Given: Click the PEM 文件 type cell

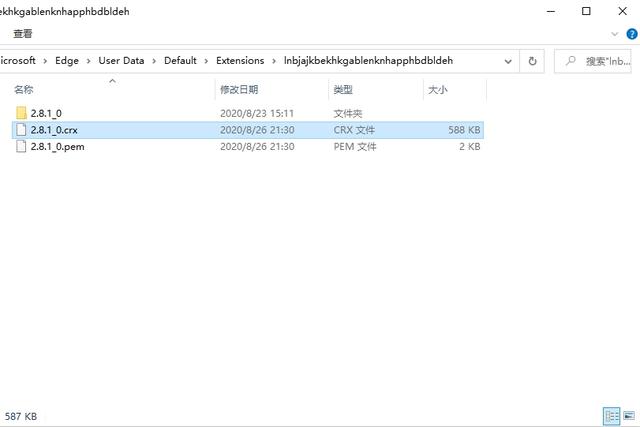Looking at the screenshot, I should (355, 147).
